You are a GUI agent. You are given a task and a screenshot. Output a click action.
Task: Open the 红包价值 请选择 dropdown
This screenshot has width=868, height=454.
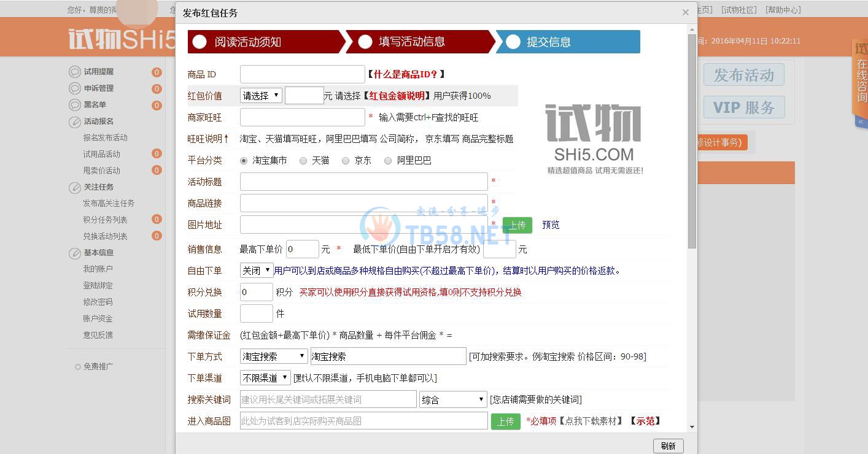261,95
